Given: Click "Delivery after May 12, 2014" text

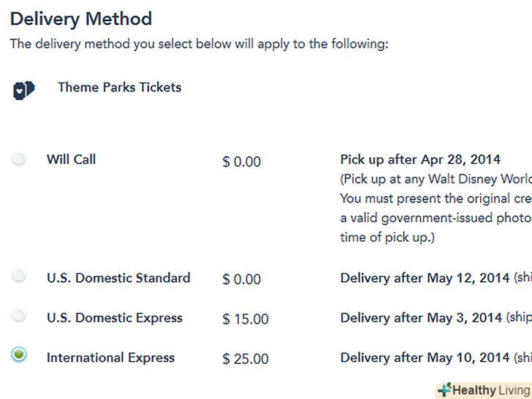Looking at the screenshot, I should (425, 278).
